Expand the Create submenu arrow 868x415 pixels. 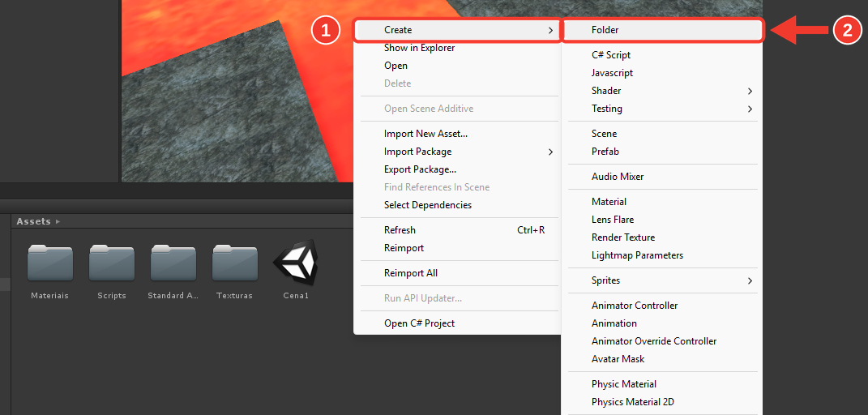550,31
